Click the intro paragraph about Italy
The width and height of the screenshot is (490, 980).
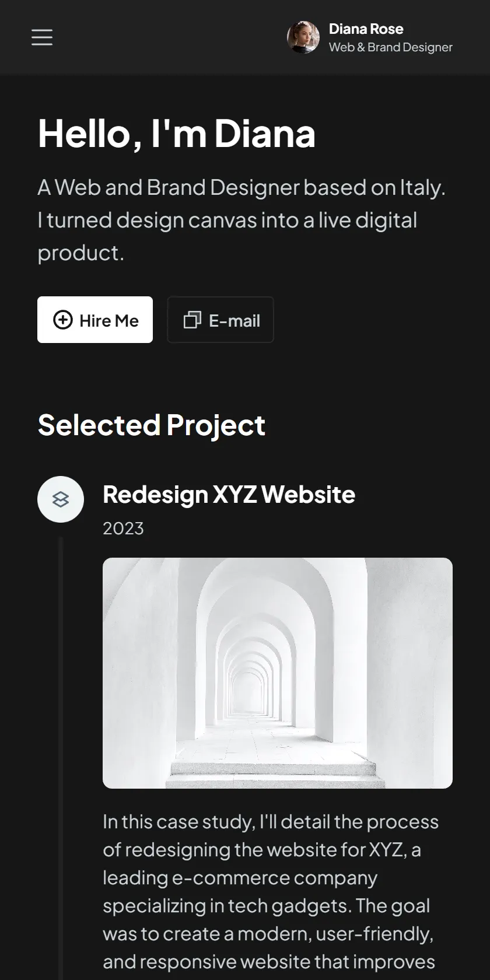[x=242, y=220]
